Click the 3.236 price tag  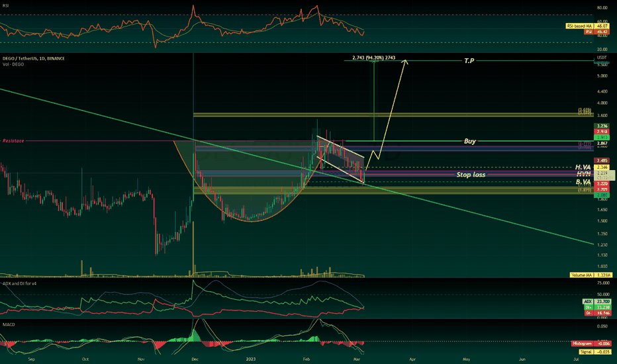click(x=602, y=126)
